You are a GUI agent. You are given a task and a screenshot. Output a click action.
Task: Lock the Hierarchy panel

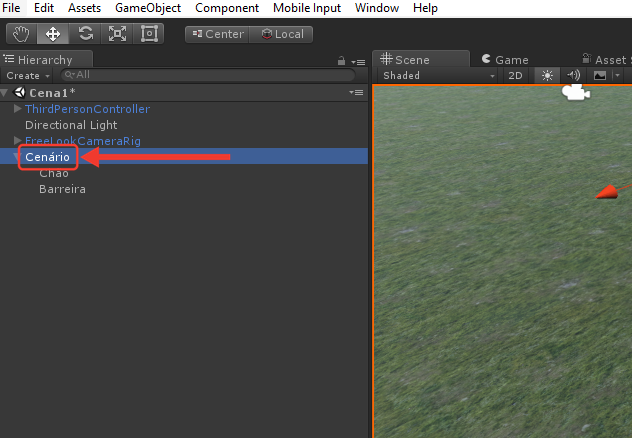pos(341,61)
